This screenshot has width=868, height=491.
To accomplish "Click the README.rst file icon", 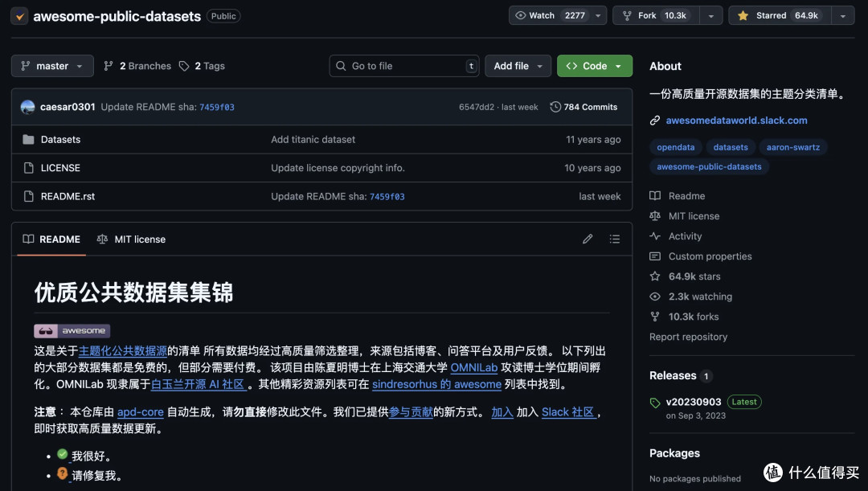I will pyautogui.click(x=28, y=196).
